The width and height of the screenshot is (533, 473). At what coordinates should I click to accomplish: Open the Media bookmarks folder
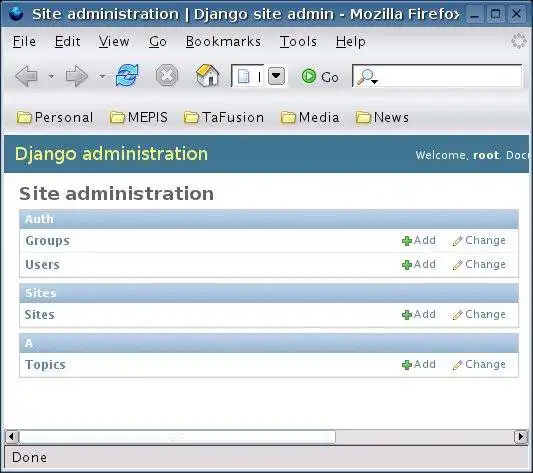[x=310, y=117]
